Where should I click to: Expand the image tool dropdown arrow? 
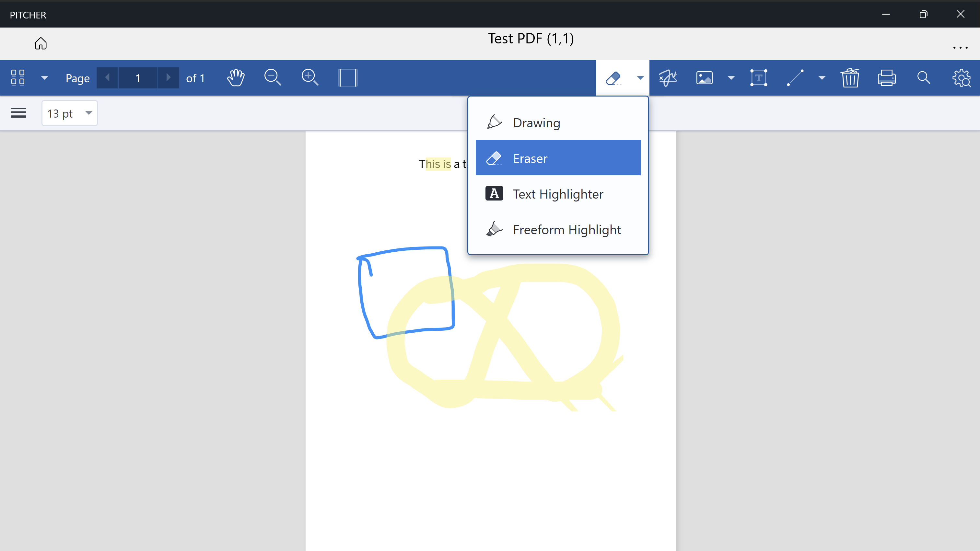click(x=731, y=78)
